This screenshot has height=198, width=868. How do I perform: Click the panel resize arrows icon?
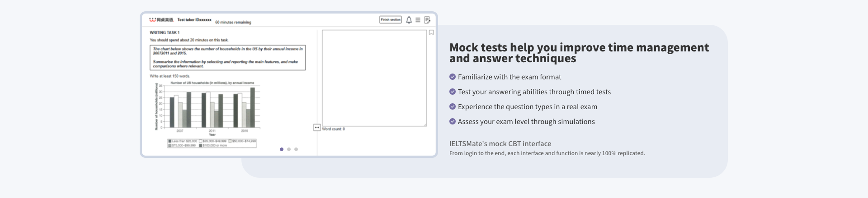point(317,128)
